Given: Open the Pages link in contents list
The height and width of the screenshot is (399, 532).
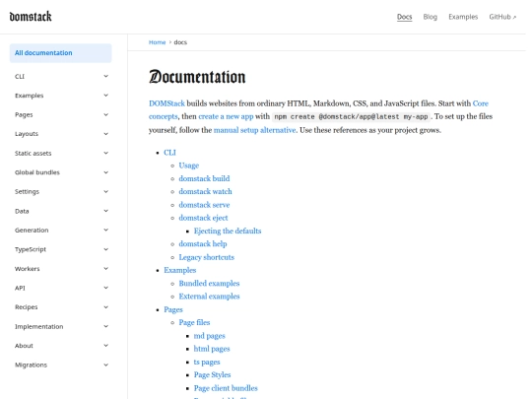Looking at the screenshot, I should [173, 309].
